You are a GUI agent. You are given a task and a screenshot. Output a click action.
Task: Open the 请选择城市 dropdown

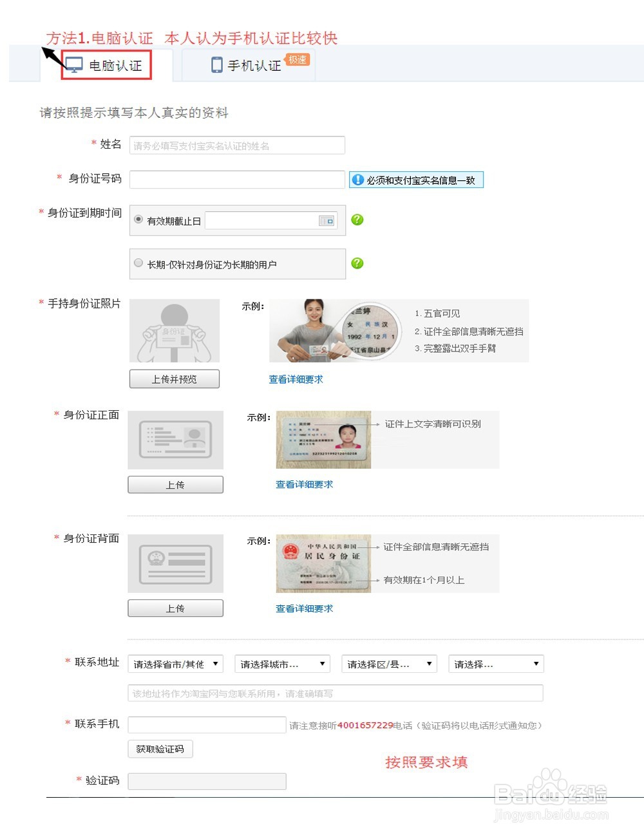tap(283, 664)
